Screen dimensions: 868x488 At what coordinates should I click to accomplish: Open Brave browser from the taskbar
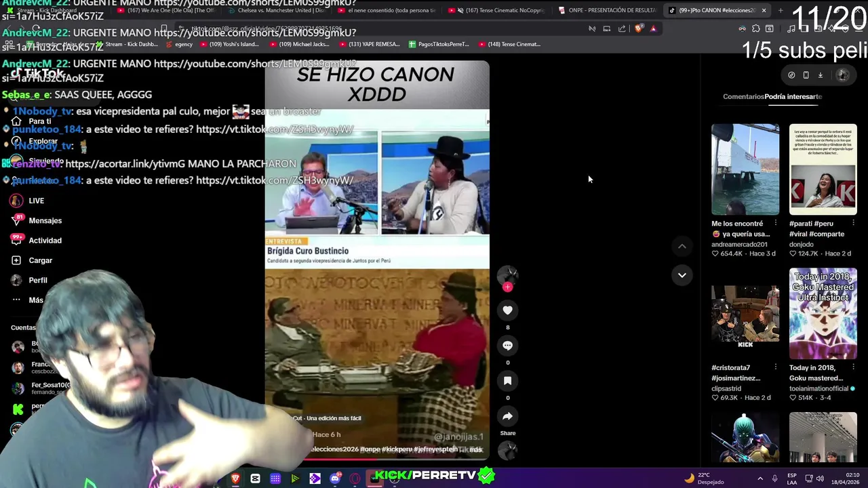(235, 479)
